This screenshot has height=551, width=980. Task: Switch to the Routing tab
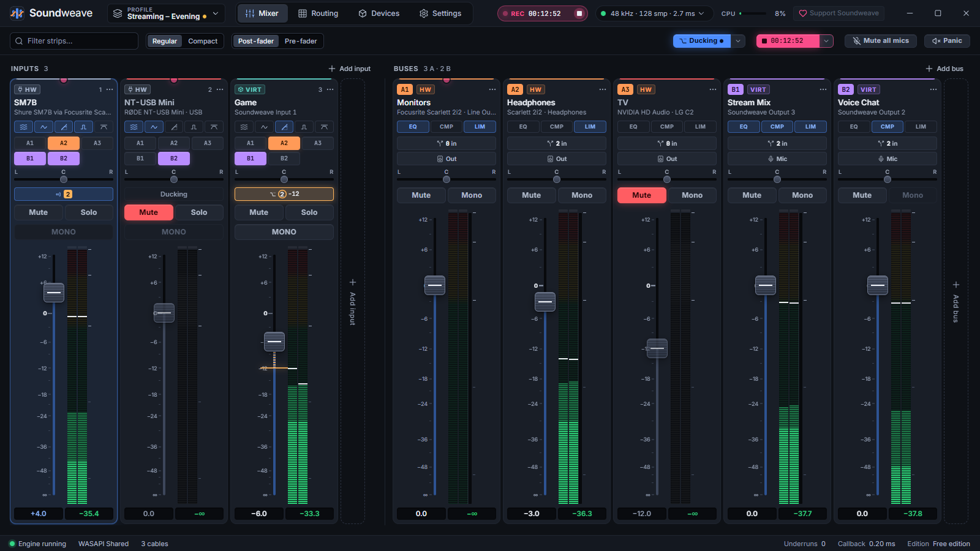coord(318,13)
